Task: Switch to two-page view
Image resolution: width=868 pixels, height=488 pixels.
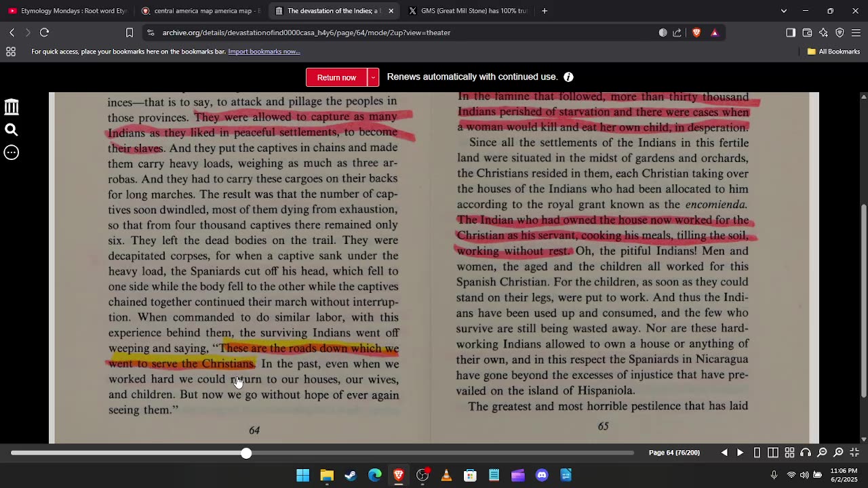Action: click(773, 453)
